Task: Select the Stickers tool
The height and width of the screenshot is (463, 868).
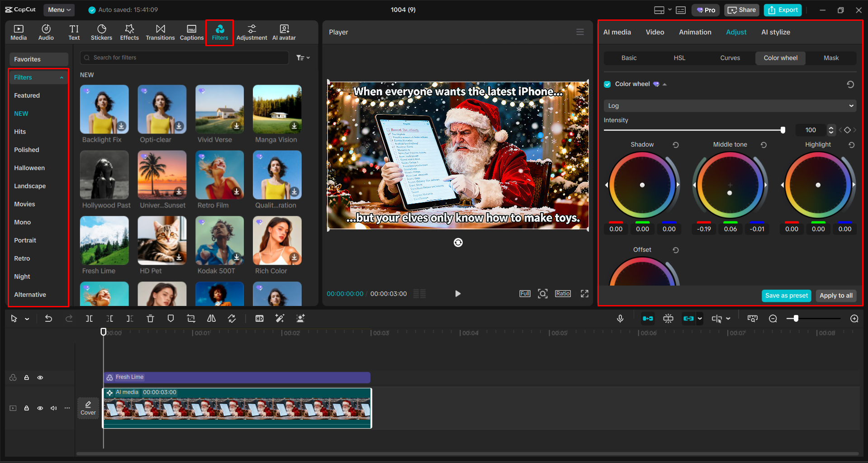Action: point(101,32)
